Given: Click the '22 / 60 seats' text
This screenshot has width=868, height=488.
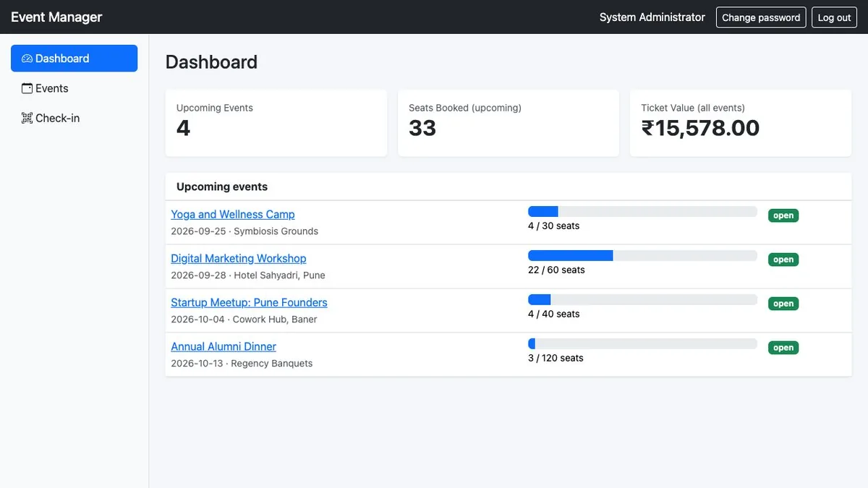Looking at the screenshot, I should 557,270.
